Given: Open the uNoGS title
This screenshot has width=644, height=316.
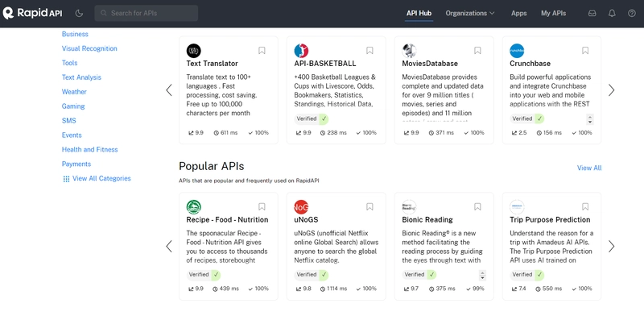Looking at the screenshot, I should (x=307, y=220).
